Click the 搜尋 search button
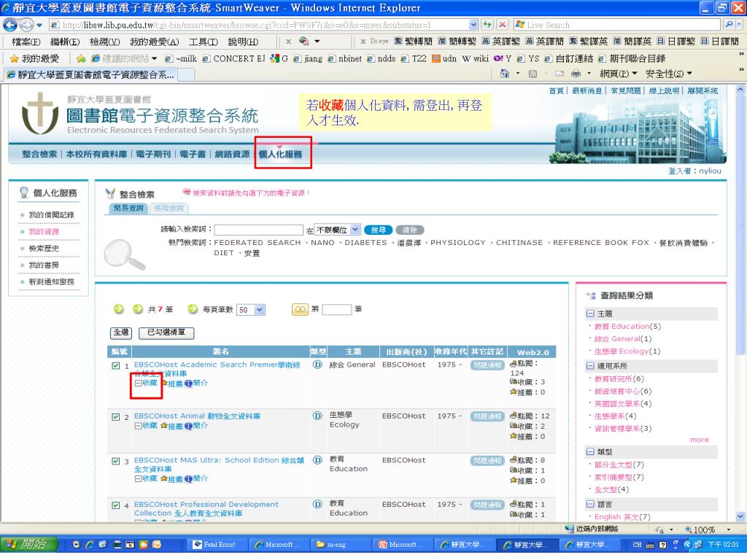This screenshot has width=747, height=560. tap(379, 230)
